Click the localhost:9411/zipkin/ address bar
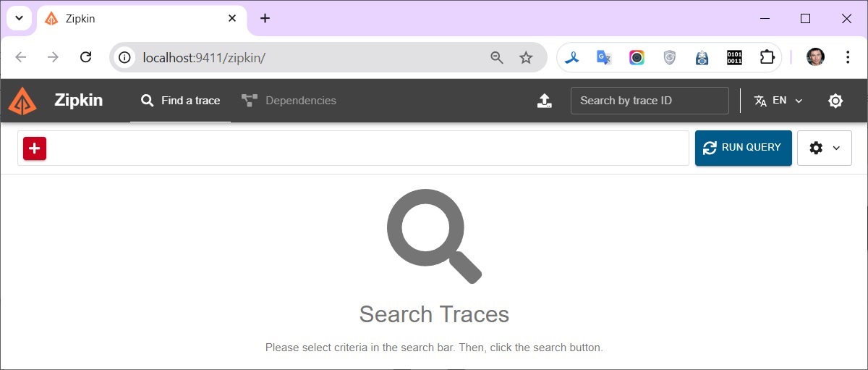 tap(304, 57)
